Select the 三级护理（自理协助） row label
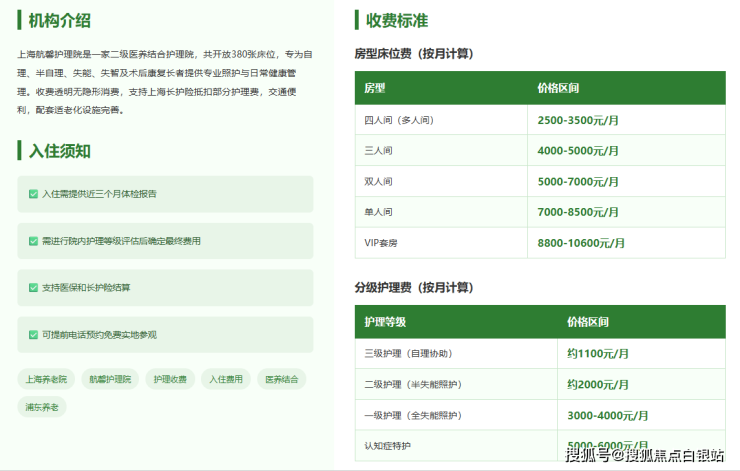The image size is (740, 471). click(x=408, y=353)
